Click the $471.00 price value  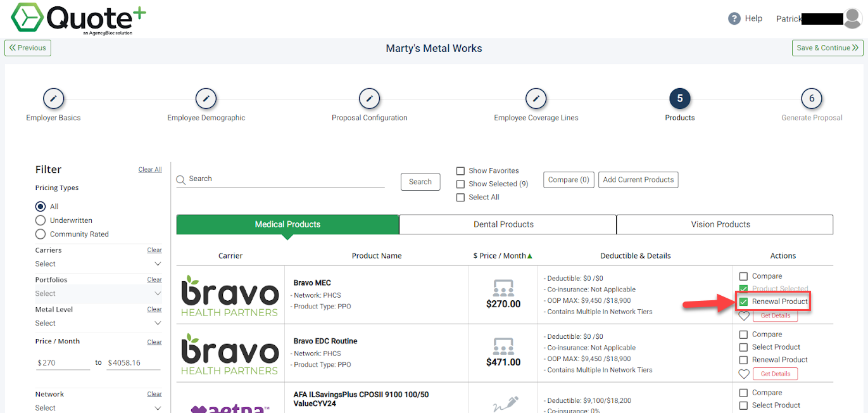(x=503, y=362)
